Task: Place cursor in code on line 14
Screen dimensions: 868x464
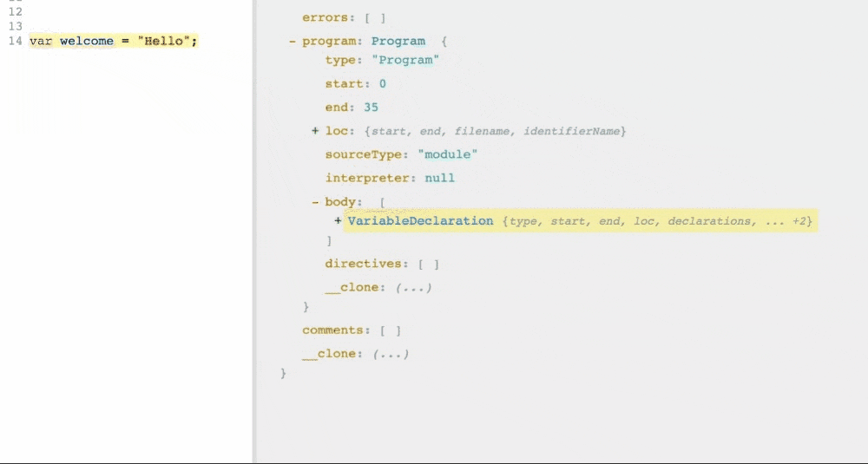Action: (114, 41)
